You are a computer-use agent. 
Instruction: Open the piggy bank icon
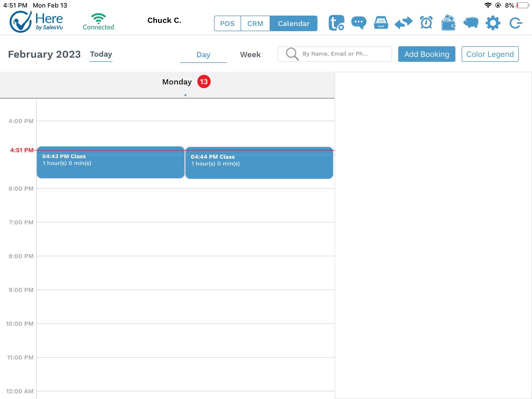(471, 23)
